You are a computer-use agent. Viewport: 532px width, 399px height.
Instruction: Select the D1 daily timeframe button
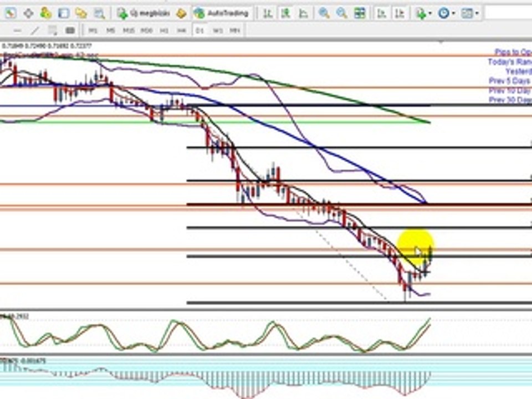pyautogui.click(x=200, y=30)
